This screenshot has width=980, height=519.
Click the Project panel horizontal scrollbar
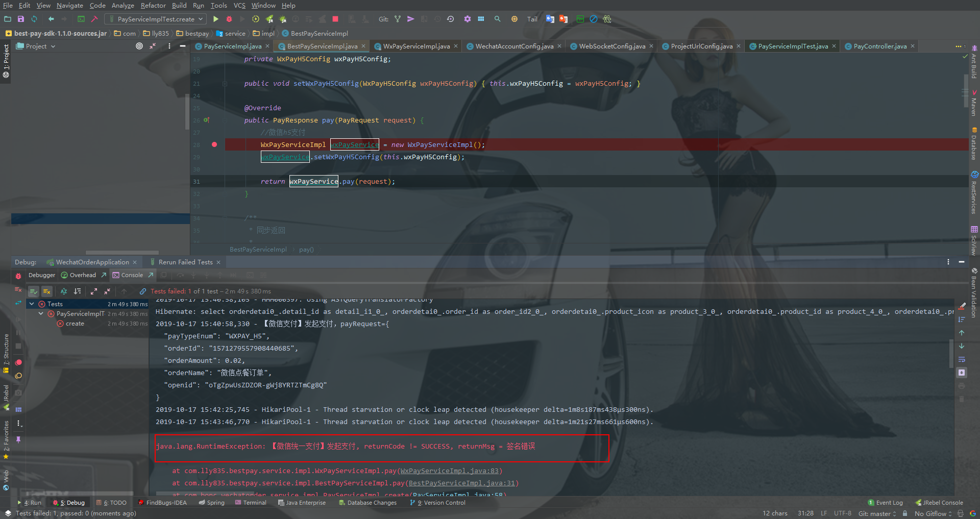click(x=122, y=252)
